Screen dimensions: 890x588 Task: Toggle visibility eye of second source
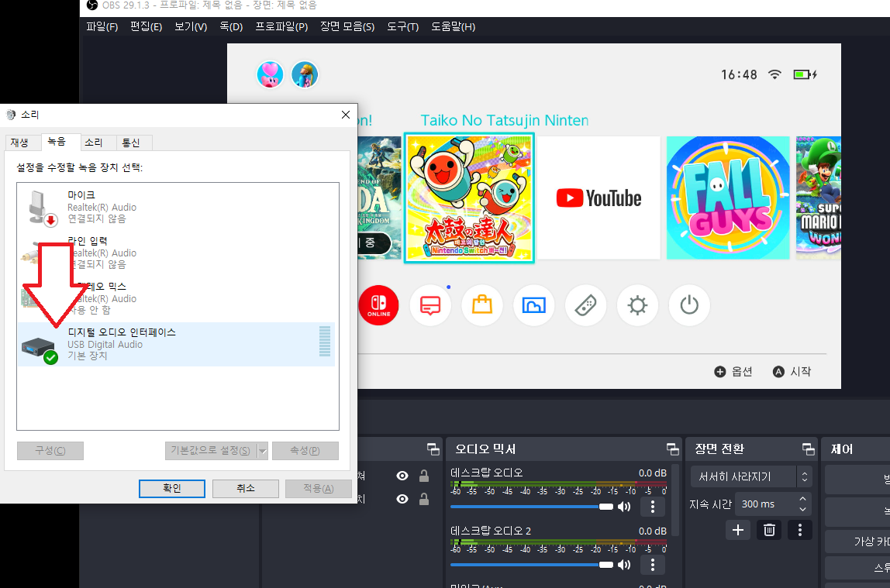(402, 499)
